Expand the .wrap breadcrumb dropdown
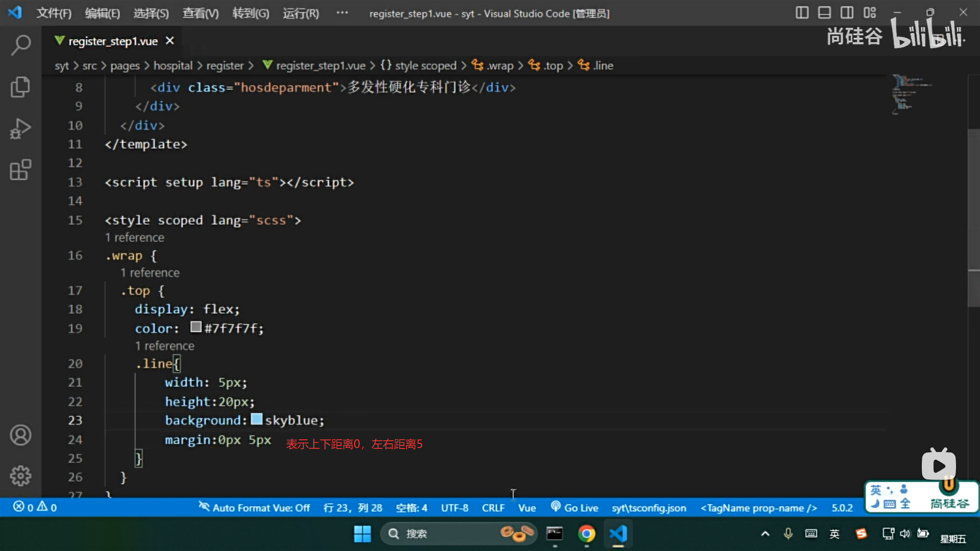The width and height of the screenshot is (980, 551). coord(493,65)
